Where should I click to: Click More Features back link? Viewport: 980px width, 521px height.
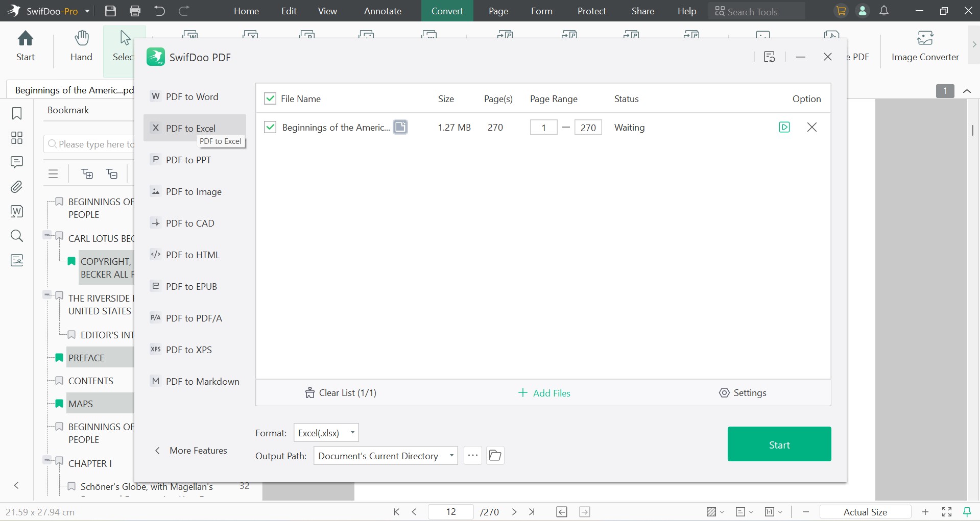coord(190,451)
